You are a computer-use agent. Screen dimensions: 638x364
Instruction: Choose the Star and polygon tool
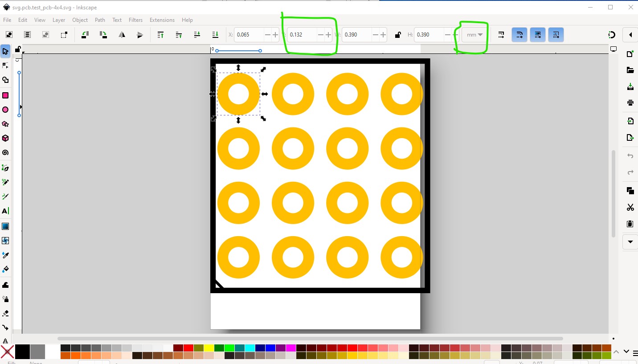click(5, 124)
